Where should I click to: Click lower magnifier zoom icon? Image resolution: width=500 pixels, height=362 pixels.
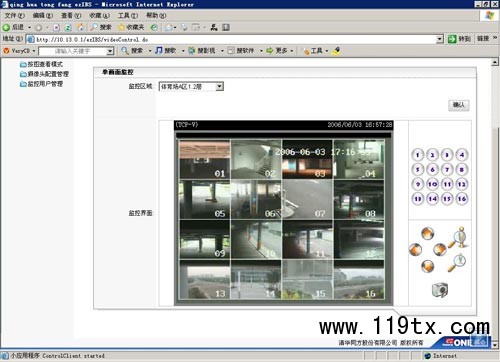457,263
